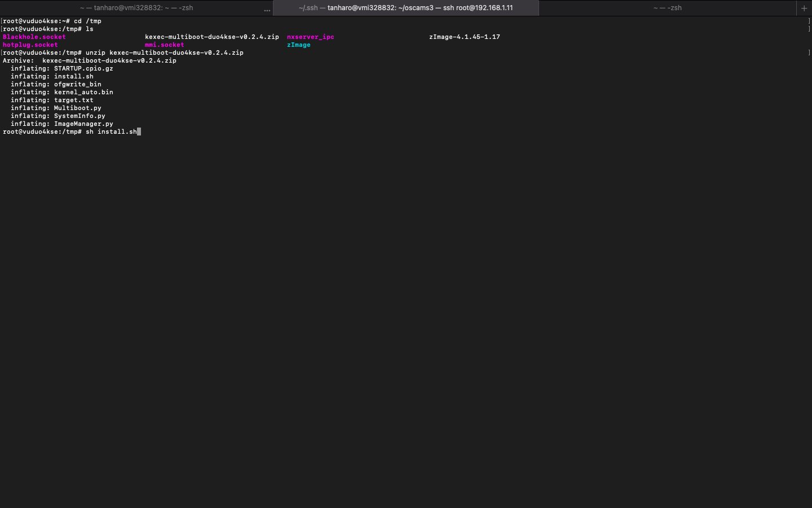Switch to the rightmost '~ — -zsh' tab
Image resolution: width=812 pixels, height=508 pixels.
click(x=667, y=8)
